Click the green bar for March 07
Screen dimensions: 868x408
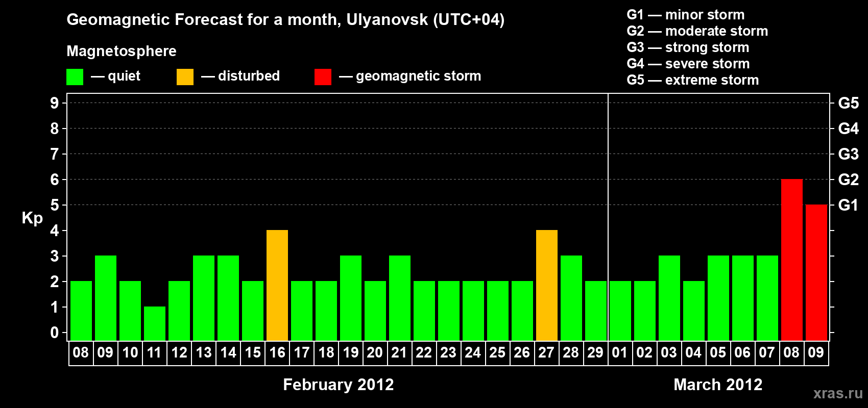[767, 298]
